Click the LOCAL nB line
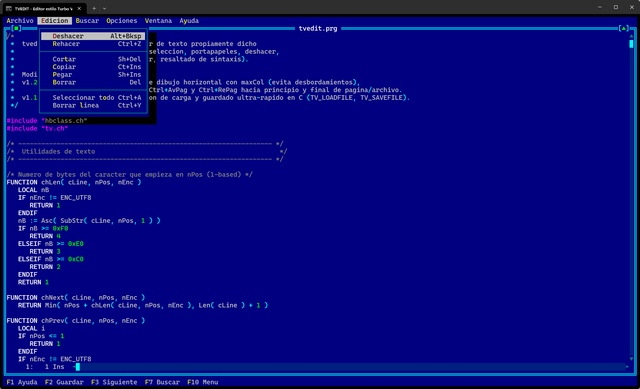640x389 pixels. [33, 190]
